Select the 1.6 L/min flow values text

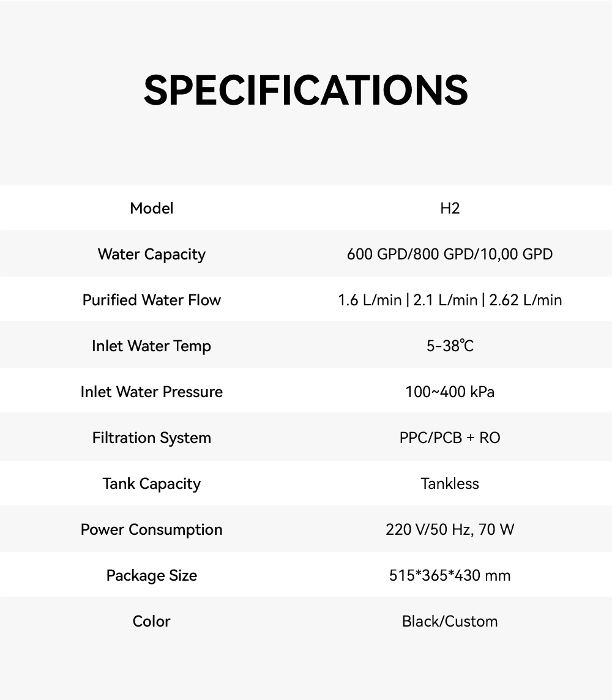point(450,300)
